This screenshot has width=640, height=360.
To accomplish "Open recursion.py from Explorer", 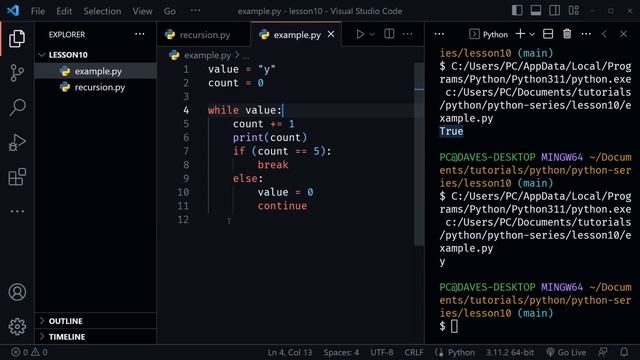I will click(96, 87).
